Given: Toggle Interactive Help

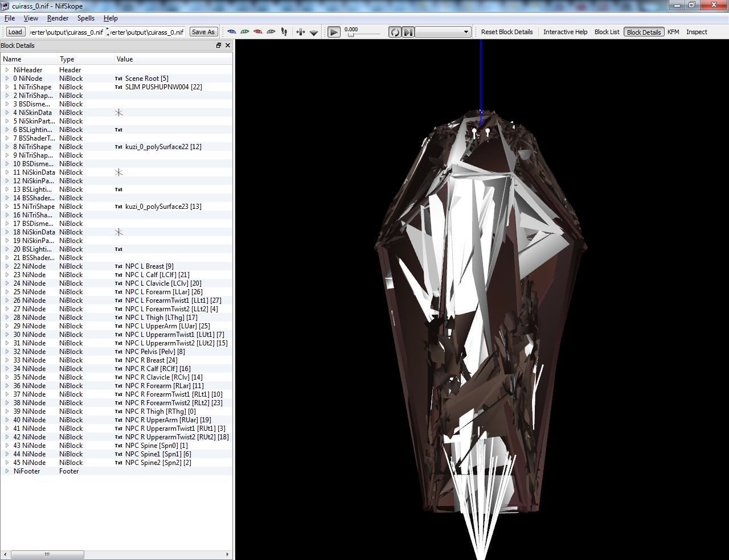Looking at the screenshot, I should coord(565,32).
